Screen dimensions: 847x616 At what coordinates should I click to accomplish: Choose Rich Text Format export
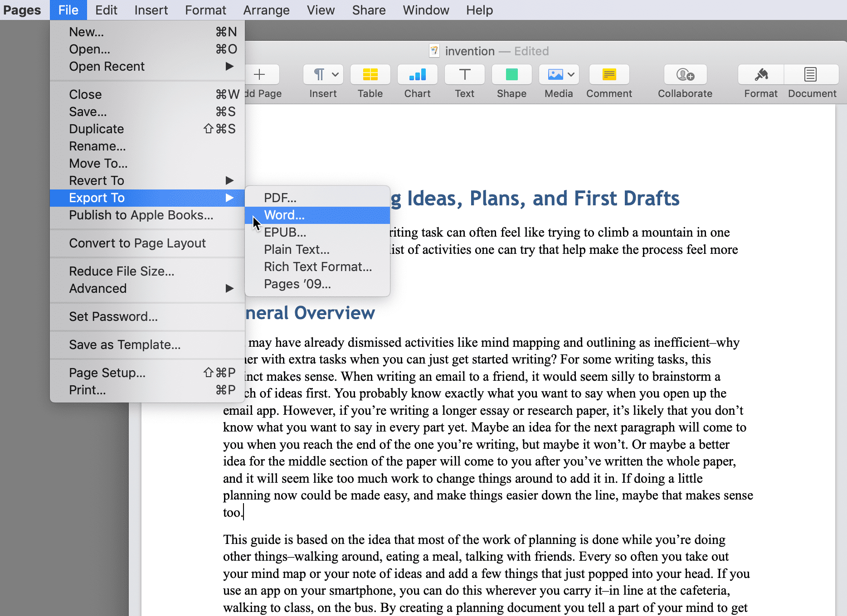[x=317, y=267]
